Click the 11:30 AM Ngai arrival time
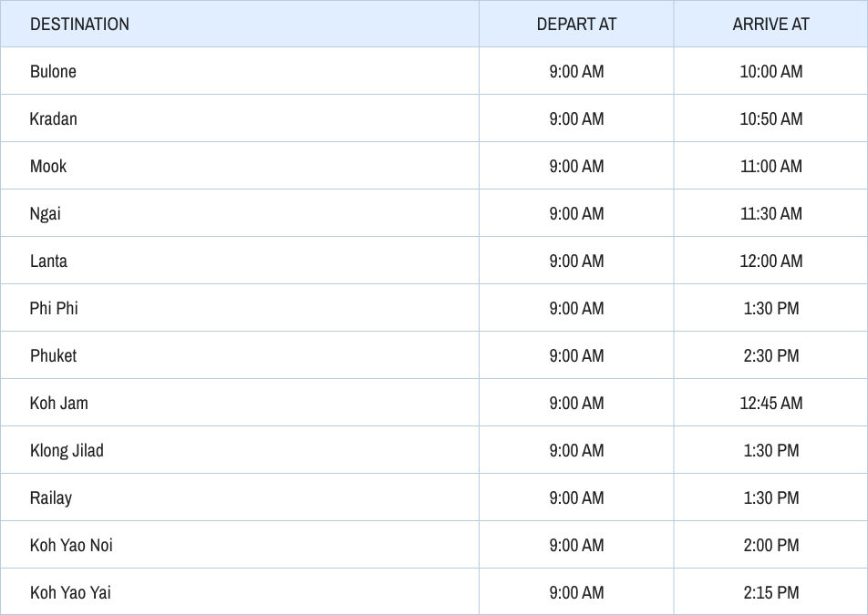868x615 pixels. (771, 213)
